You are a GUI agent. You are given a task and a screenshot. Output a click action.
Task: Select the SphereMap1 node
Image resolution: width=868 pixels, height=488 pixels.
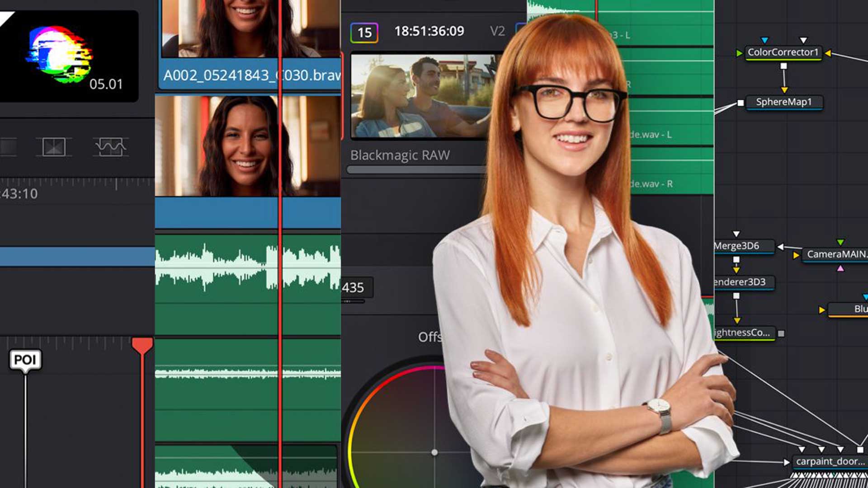(x=783, y=102)
